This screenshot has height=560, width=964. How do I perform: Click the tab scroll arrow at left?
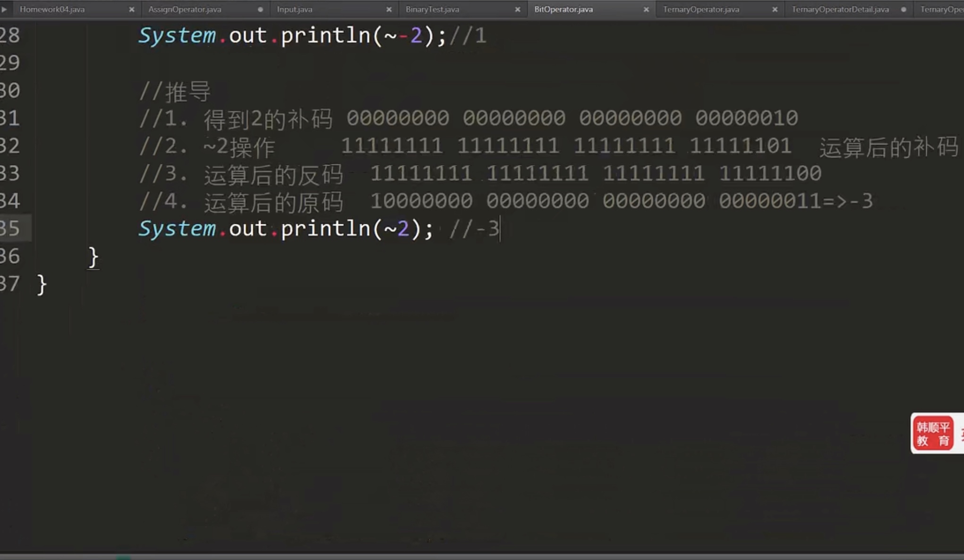click(x=4, y=9)
